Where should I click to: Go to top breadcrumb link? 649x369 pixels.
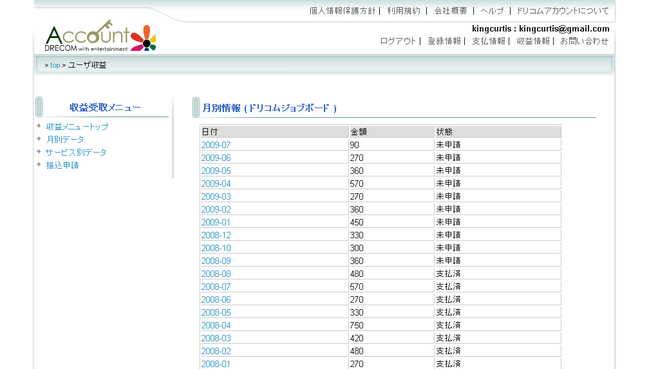pos(55,65)
